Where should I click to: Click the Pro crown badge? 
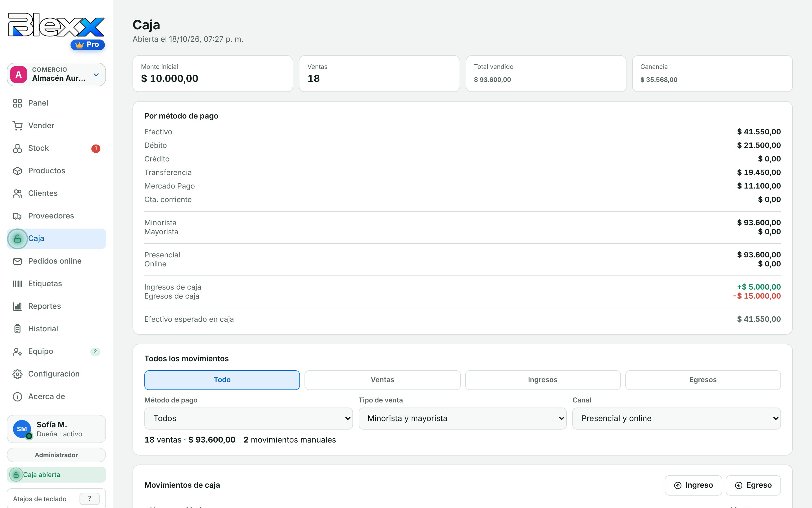(88, 45)
